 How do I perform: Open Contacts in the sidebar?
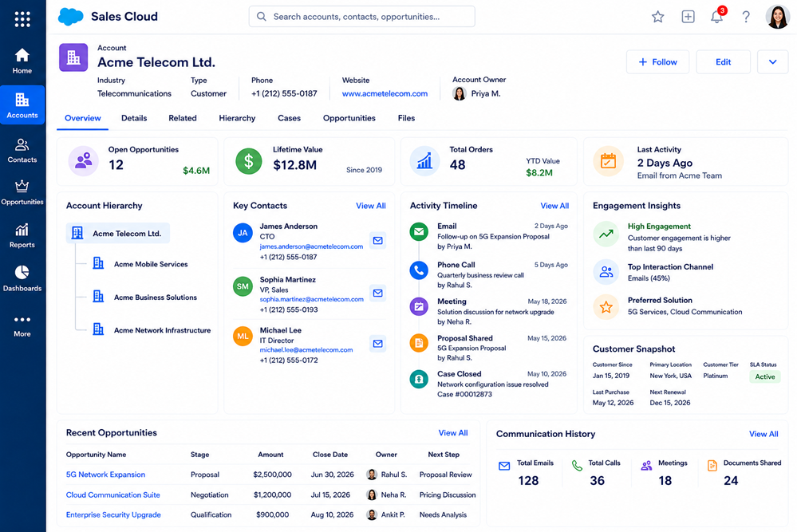[x=22, y=151]
